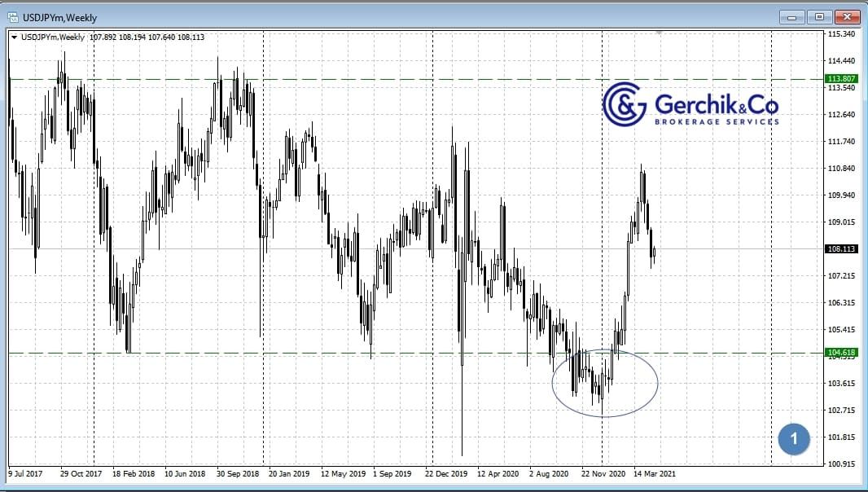Image resolution: width=868 pixels, height=492 pixels.
Task: Click the 22 Nov 2020 date label
Action: tap(603, 472)
